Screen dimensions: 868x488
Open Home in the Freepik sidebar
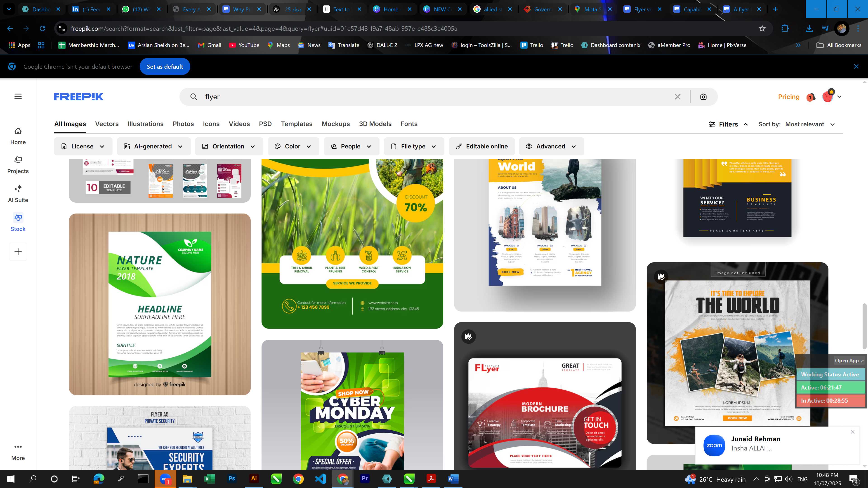pyautogui.click(x=18, y=136)
